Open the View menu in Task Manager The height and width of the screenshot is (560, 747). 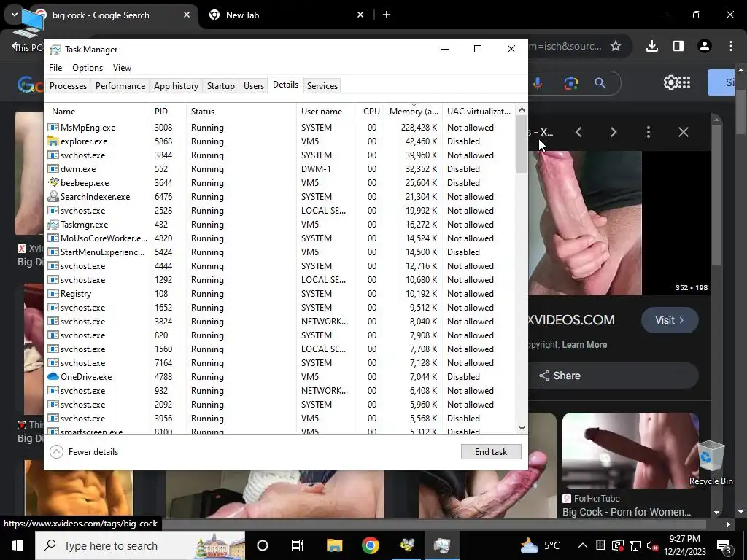122,68
